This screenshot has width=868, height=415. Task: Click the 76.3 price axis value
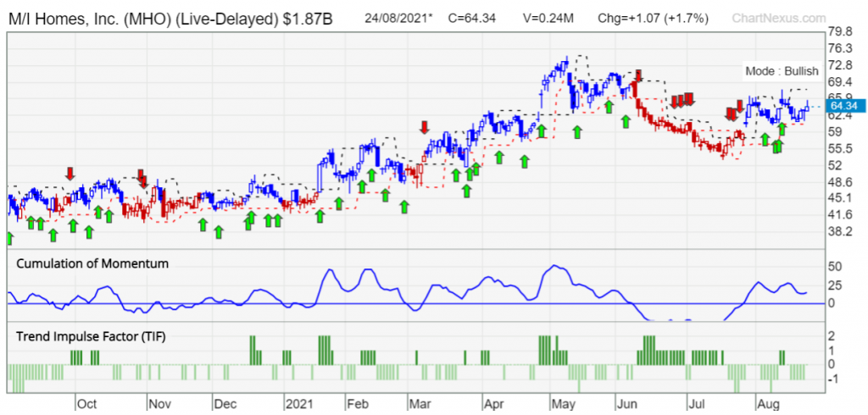click(x=838, y=48)
